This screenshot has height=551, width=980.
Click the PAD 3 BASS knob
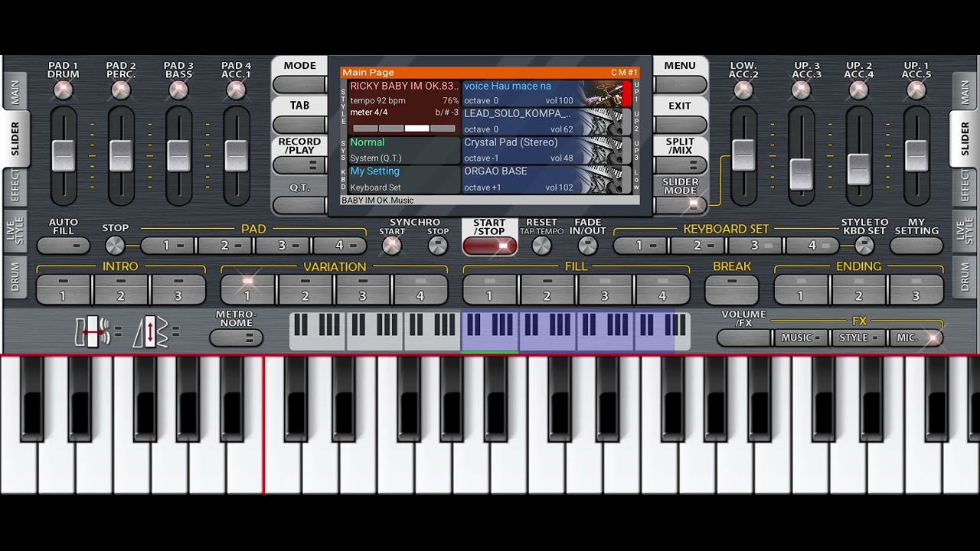pyautogui.click(x=178, y=90)
